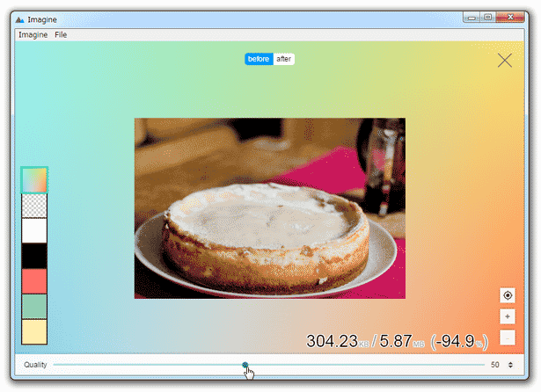Select the white background swatch
541x392 pixels.
tap(34, 230)
